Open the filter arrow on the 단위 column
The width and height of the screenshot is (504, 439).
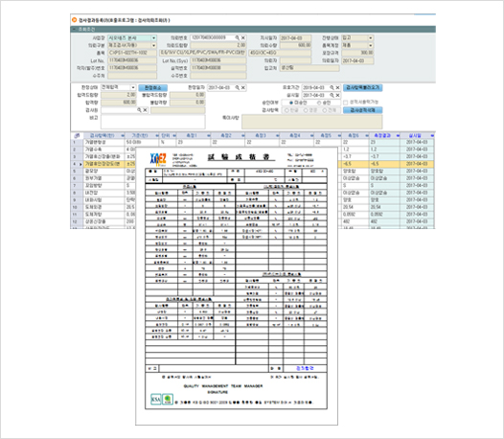pos(174,136)
